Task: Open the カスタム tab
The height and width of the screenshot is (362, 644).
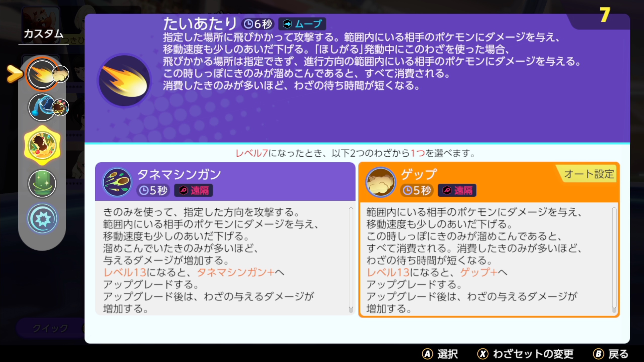Action: (x=43, y=34)
